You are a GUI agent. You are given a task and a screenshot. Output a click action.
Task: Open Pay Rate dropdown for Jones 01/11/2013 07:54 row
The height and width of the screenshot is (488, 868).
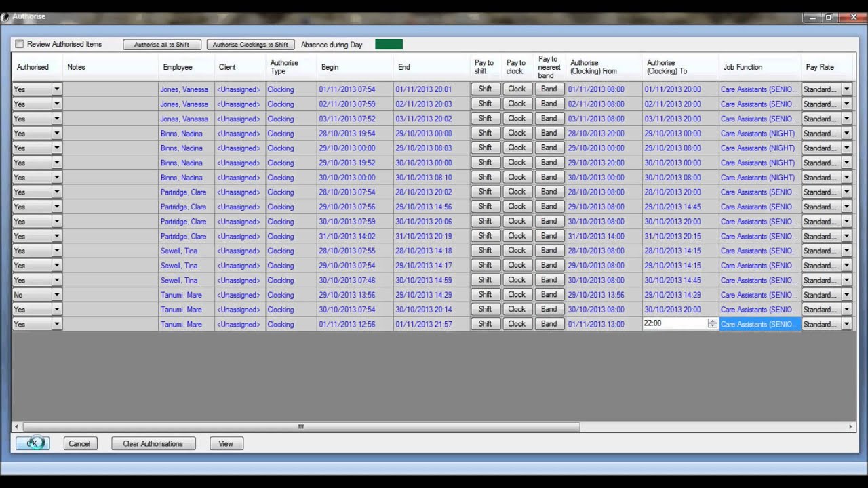846,89
